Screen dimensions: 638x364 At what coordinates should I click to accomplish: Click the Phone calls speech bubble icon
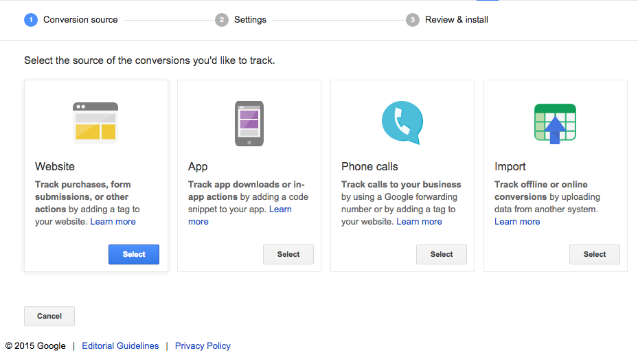402,122
